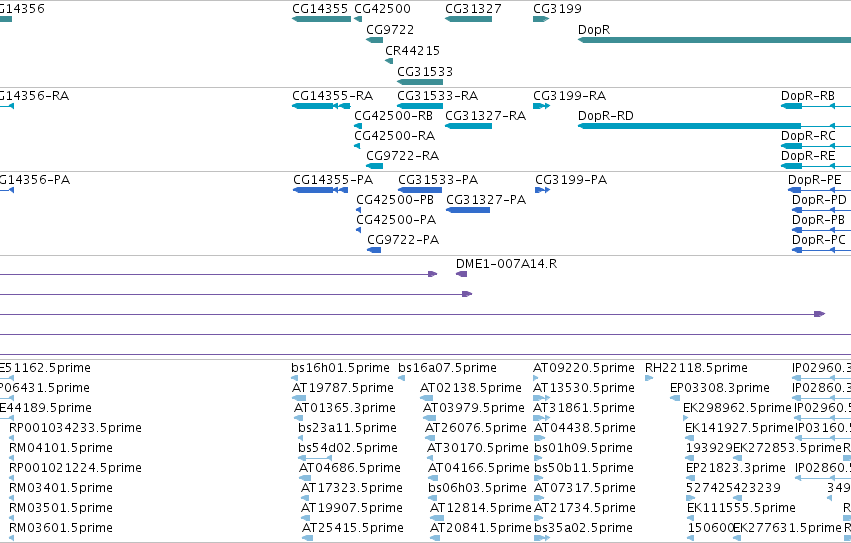The image size is (851, 543).
Task: Click EST RP001021224.5prime
Action: (12, 478)
